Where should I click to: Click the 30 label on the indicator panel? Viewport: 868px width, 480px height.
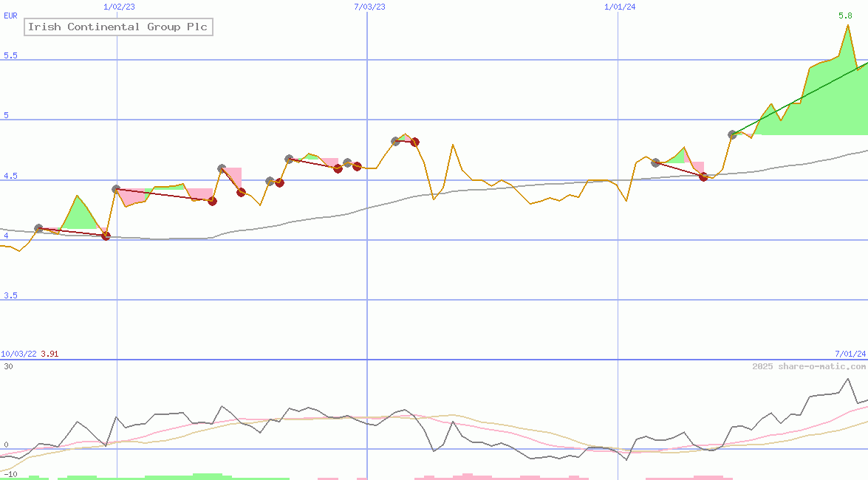point(7,366)
